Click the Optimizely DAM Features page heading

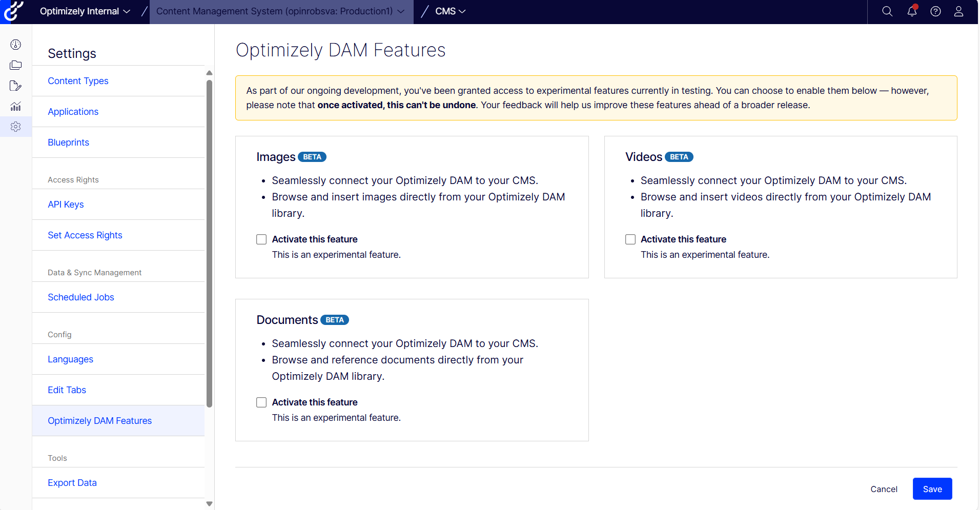pos(340,50)
